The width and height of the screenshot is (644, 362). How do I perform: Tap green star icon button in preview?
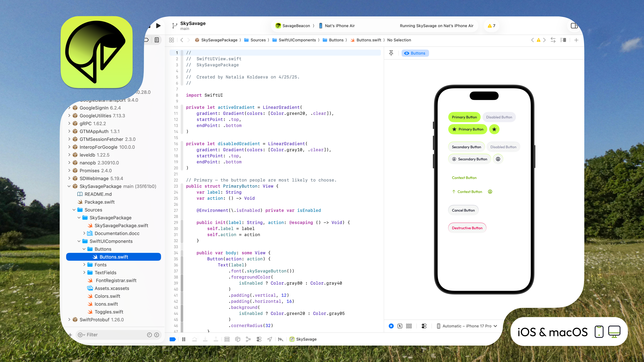pos(494,129)
